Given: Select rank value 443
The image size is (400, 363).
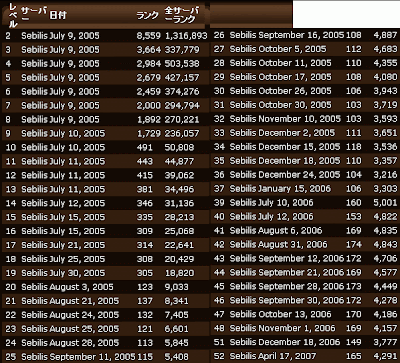Looking at the screenshot, I should [145, 162].
